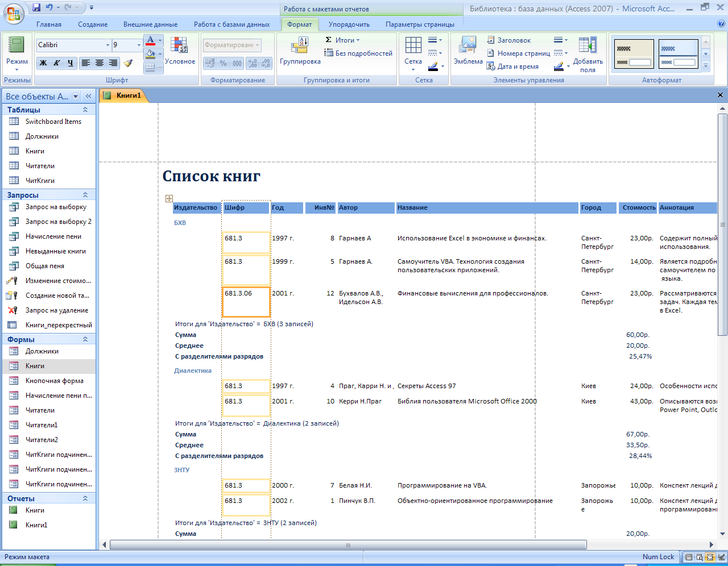The image size is (728, 566).
Task: Open Работа с базами данных tab
Action: (x=231, y=24)
